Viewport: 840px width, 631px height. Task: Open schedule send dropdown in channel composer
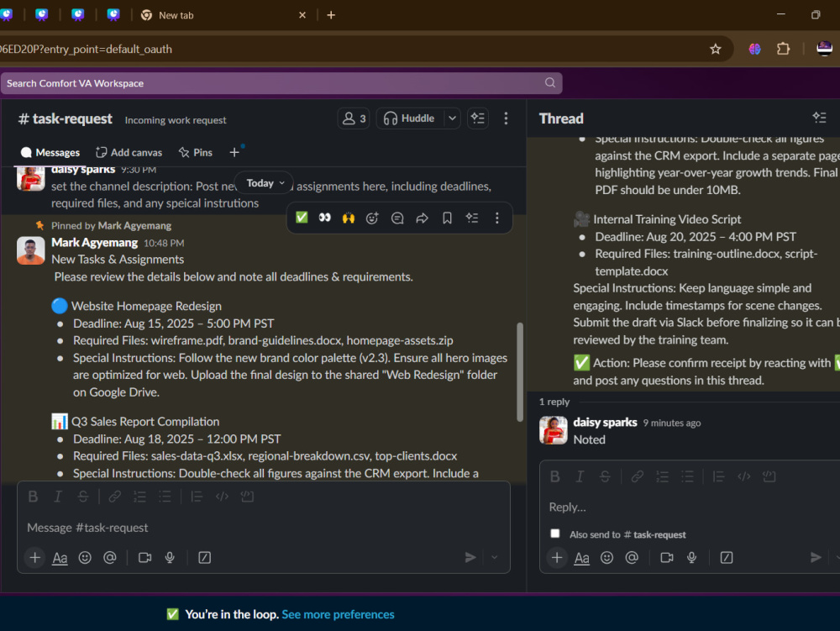coord(495,558)
